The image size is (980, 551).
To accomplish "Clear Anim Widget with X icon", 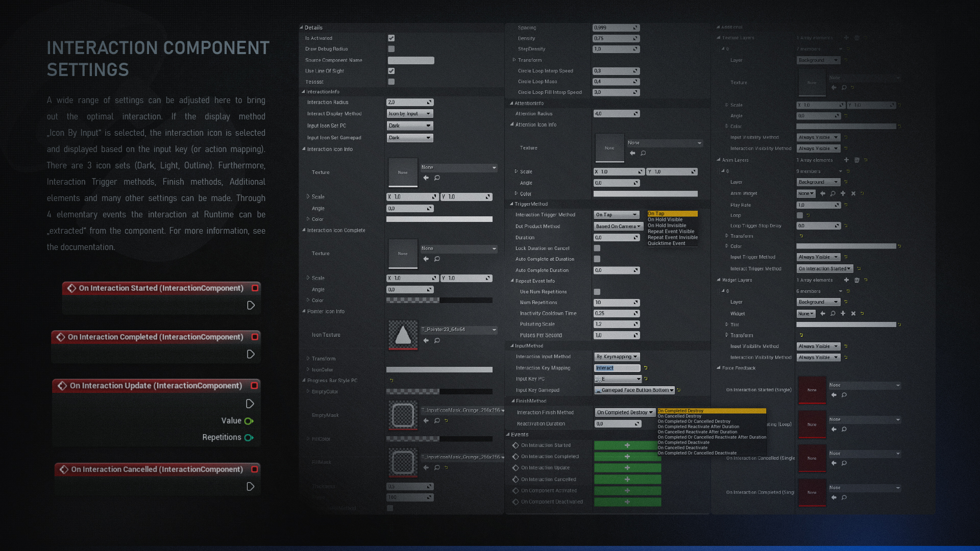I will [x=853, y=193].
